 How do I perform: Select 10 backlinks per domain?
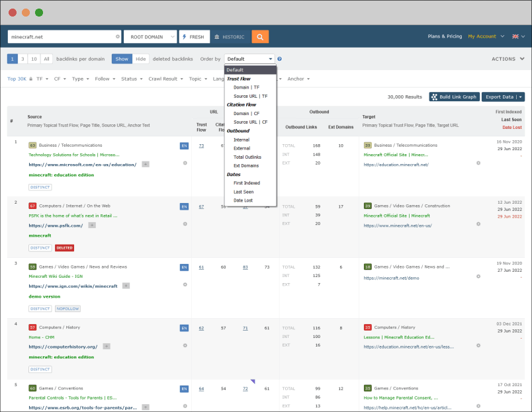coord(34,59)
